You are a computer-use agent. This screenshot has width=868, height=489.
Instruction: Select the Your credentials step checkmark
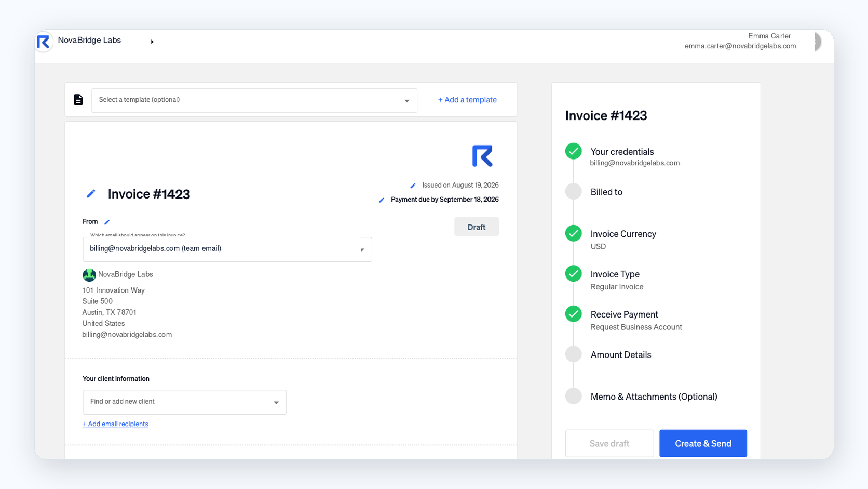574,151
